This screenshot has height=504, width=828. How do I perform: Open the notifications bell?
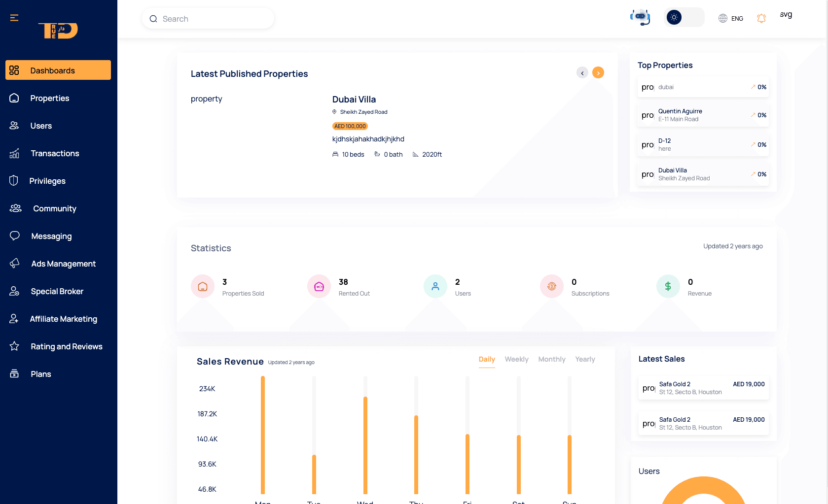(x=761, y=18)
